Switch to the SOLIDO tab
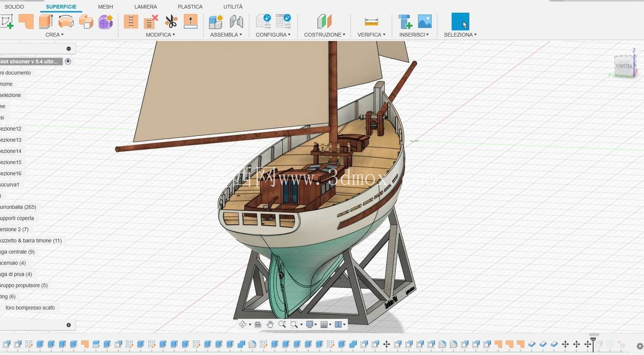This screenshot has height=355, width=644. click(14, 7)
